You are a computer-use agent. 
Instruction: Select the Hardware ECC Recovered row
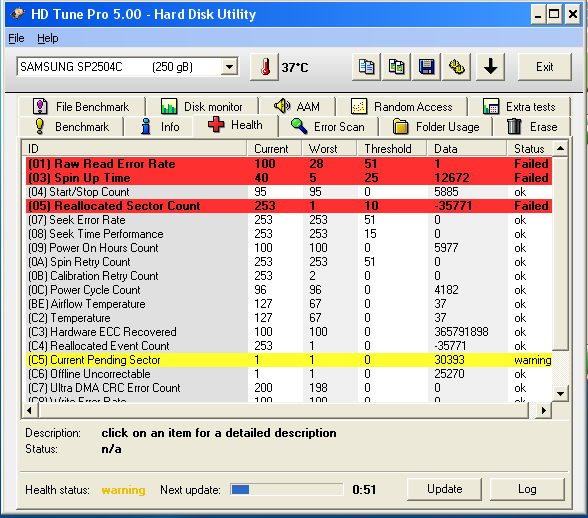click(x=289, y=332)
